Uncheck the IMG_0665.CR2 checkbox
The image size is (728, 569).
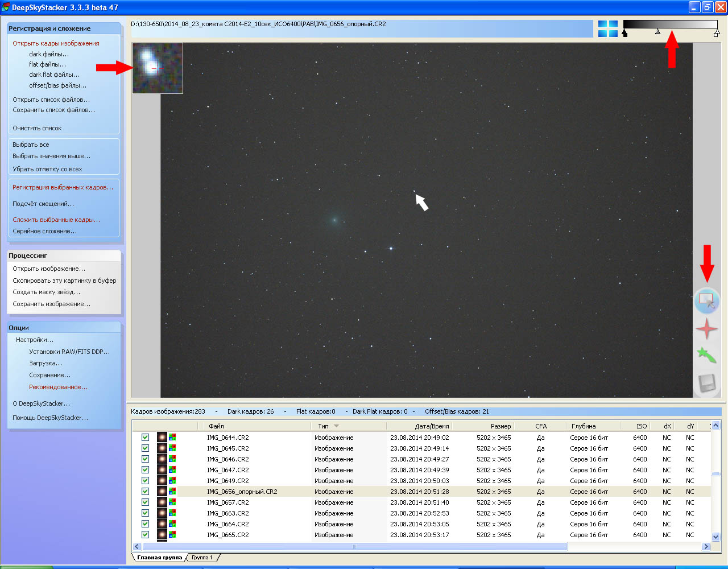tap(145, 535)
